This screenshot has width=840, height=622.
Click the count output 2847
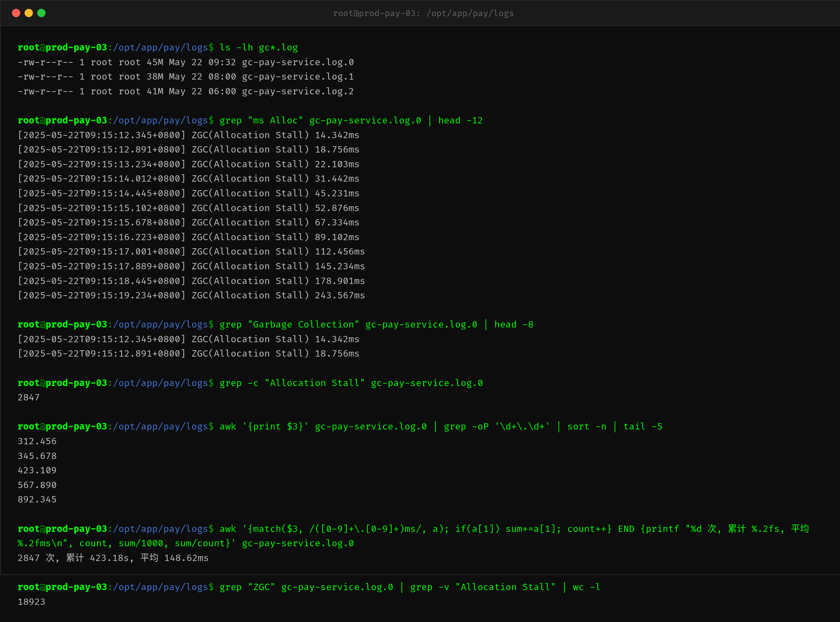(x=29, y=398)
